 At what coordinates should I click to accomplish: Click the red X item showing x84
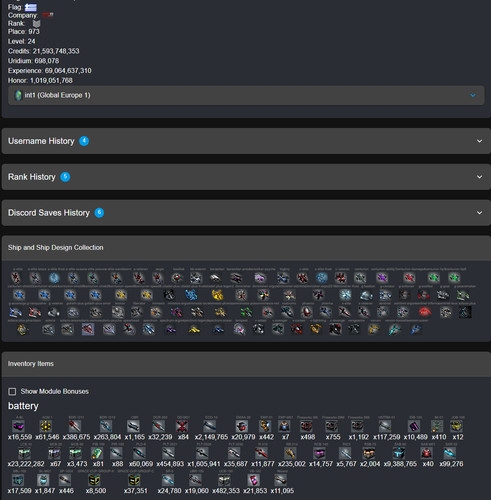point(182,426)
